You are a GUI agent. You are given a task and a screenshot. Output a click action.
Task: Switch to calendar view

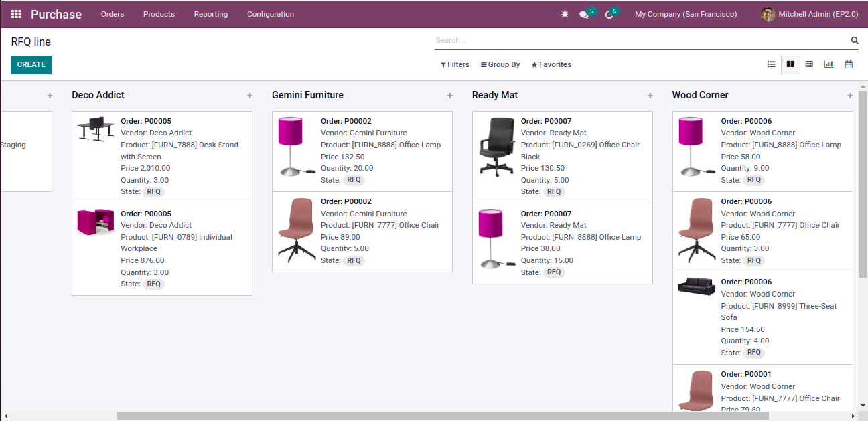(x=849, y=64)
